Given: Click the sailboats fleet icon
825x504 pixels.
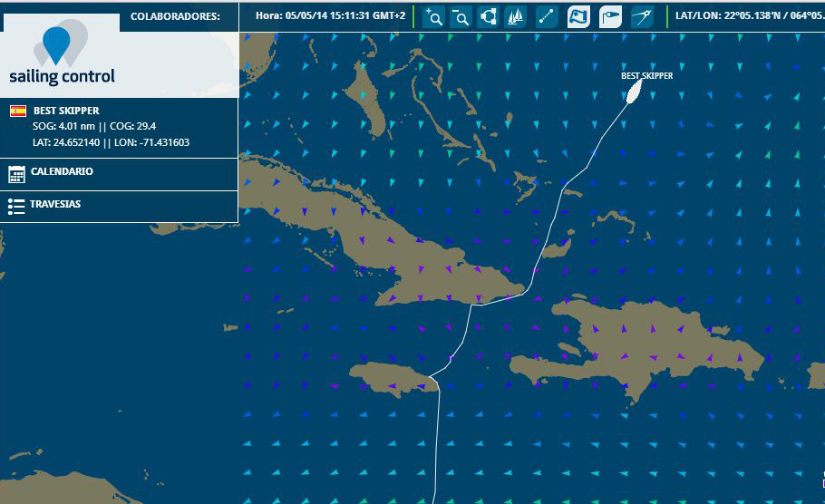Looking at the screenshot, I should (516, 16).
